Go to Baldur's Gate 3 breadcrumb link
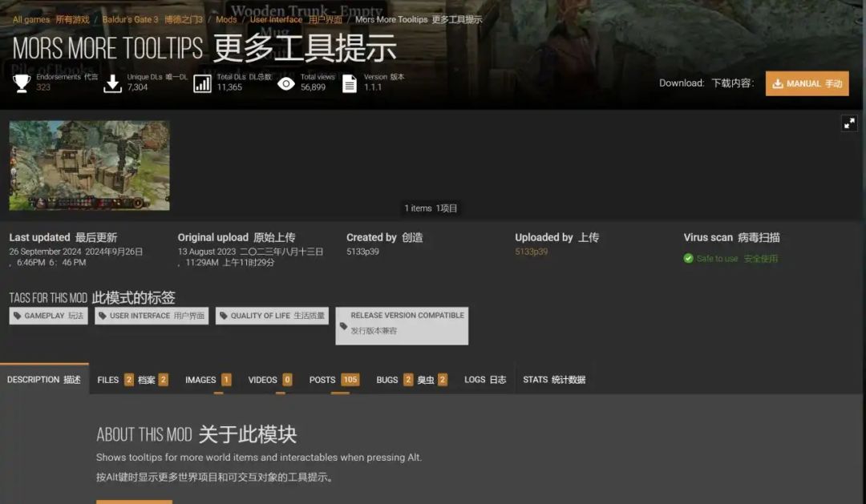The image size is (866, 504). point(152,19)
